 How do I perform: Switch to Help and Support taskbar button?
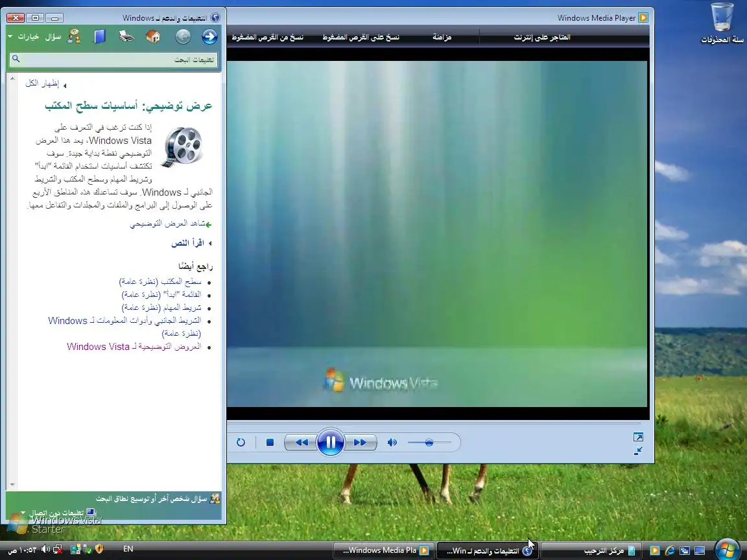pyautogui.click(x=488, y=550)
